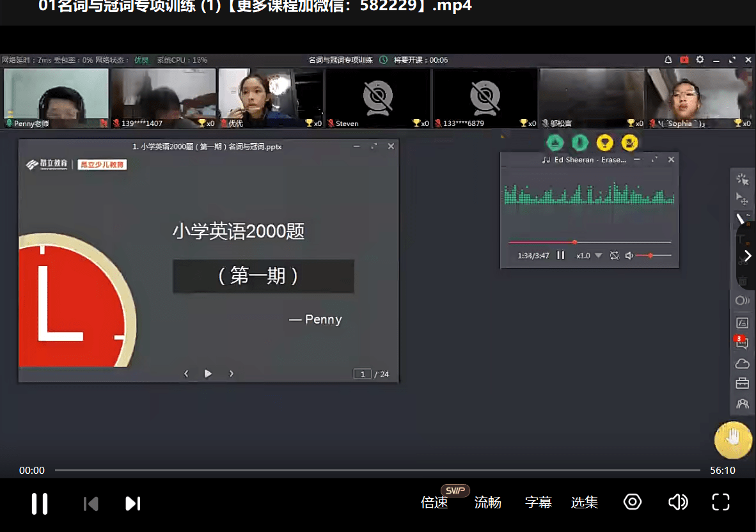Open the whiteboard/courseware edit icon

pos(743,322)
